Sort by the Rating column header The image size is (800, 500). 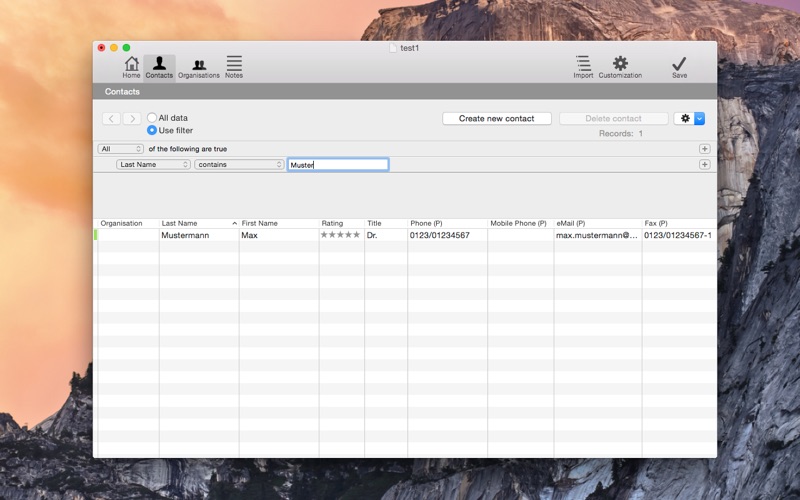coord(342,223)
